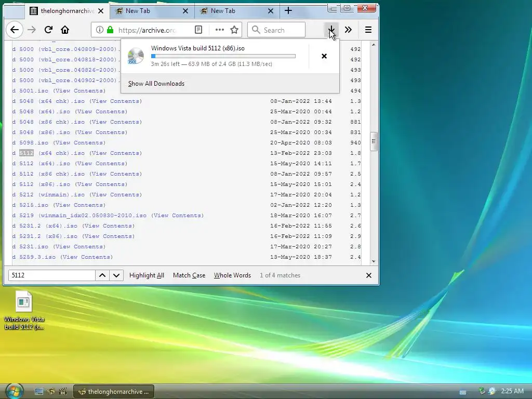
Task: Cancel the Vista build 5112 download
Action: click(324, 56)
